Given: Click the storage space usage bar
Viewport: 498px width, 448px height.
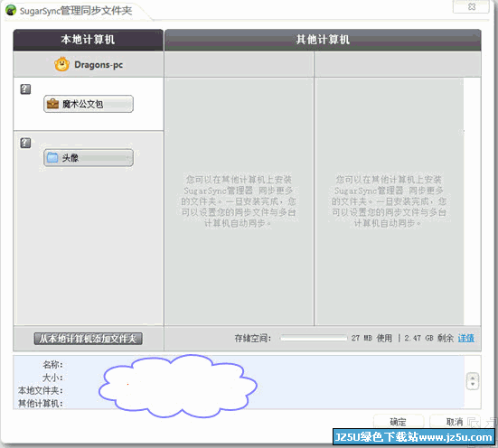Looking at the screenshot, I should tap(314, 338).
